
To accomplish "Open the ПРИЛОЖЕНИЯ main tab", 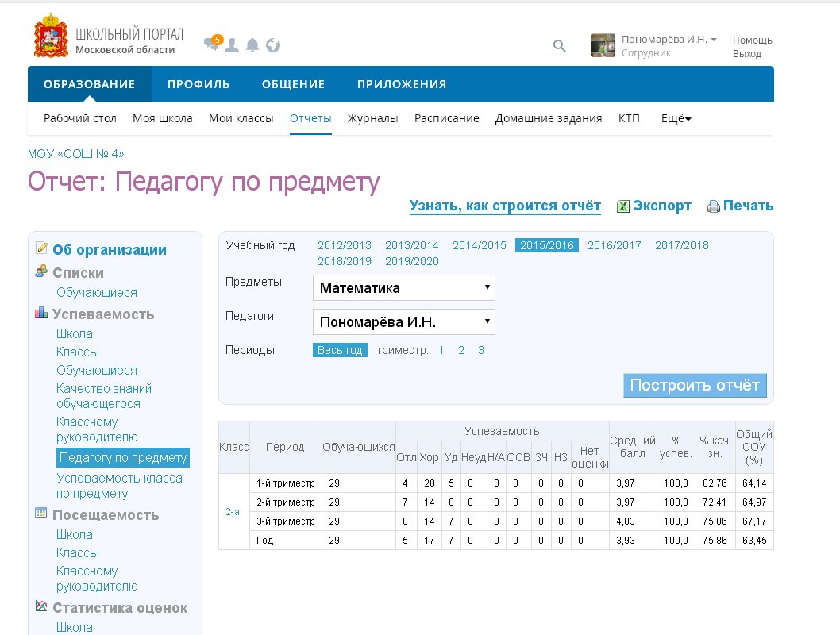I will coord(402,84).
